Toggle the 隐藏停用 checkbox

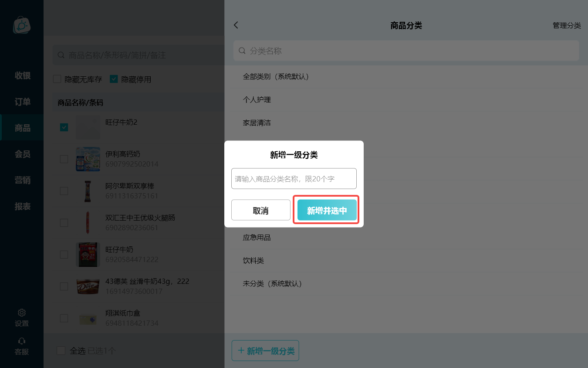coord(114,79)
